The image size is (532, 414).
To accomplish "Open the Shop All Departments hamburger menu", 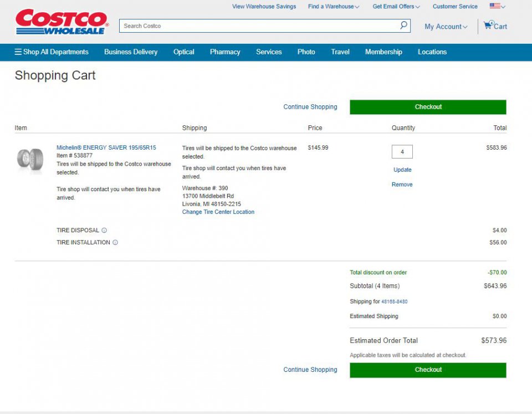I will coord(51,52).
